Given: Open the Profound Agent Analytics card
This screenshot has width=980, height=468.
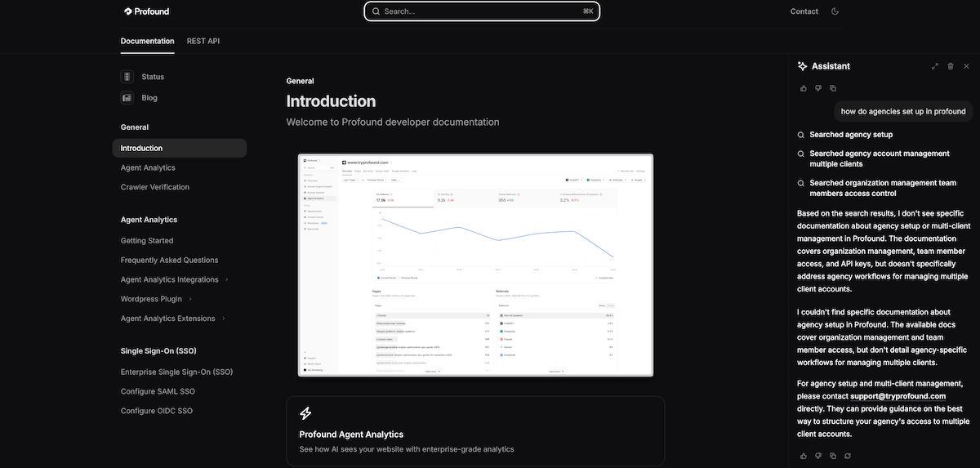Looking at the screenshot, I should click(x=475, y=431).
